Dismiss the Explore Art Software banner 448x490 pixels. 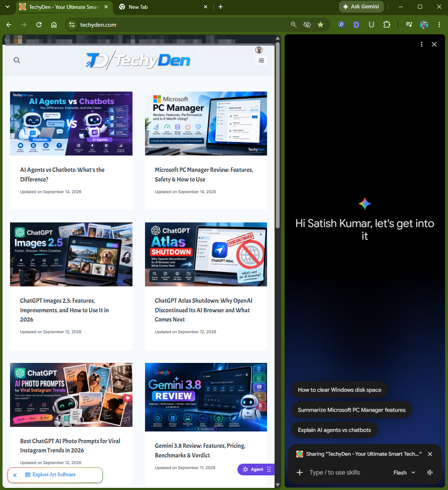pos(15,475)
